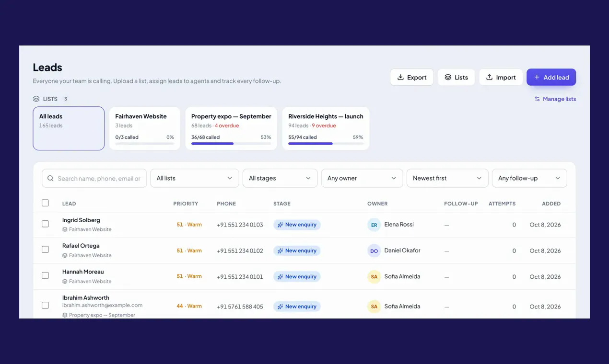Click the magnifier icon in search box
Viewport: 609px width, 364px height.
pos(50,178)
